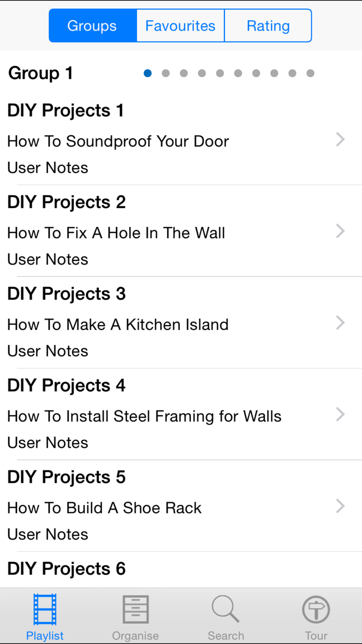The width and height of the screenshot is (362, 644).
Task: Click the filmstrip icon above Playlist
Action: [44, 609]
